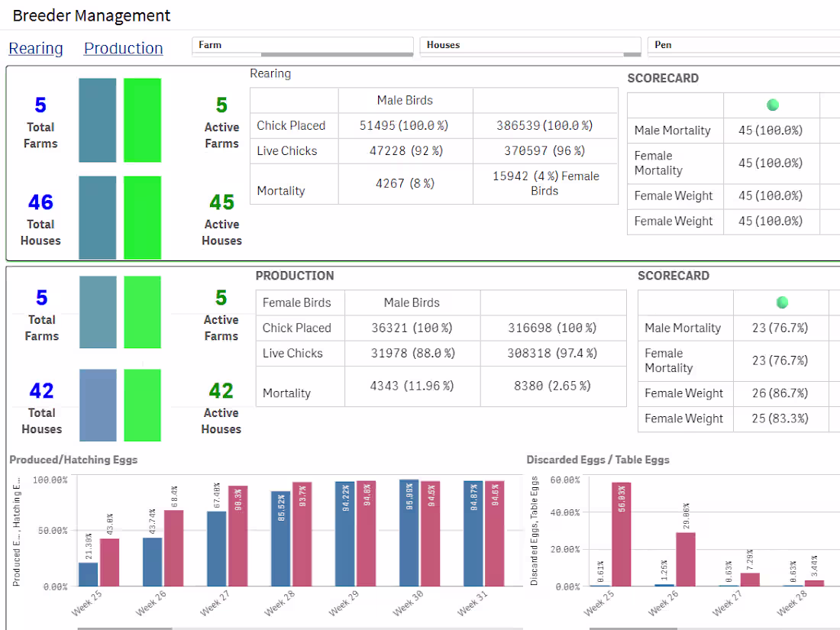The width and height of the screenshot is (840, 630).
Task: Open the Production view
Action: coord(123,48)
